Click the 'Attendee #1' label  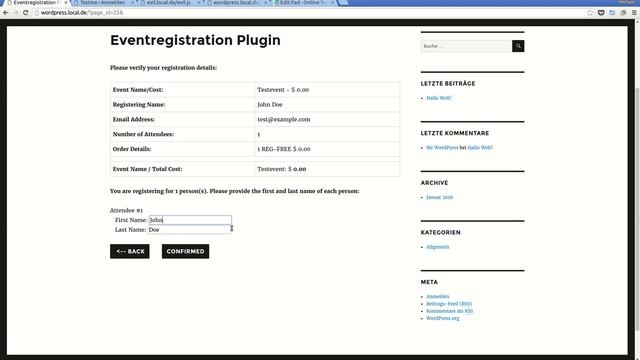click(126, 210)
